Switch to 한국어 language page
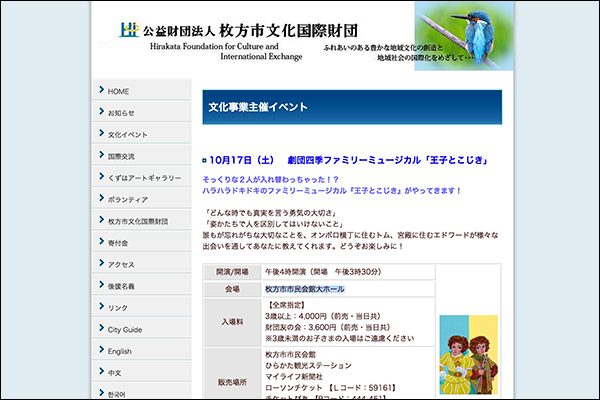 coord(120,393)
